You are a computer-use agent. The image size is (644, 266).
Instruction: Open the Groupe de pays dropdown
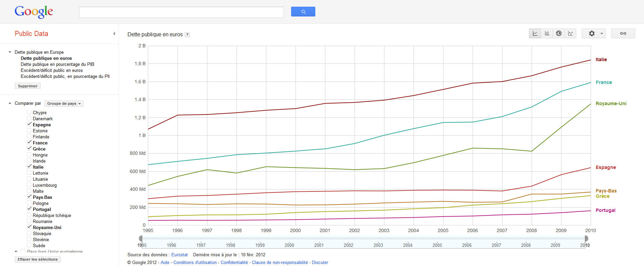pyautogui.click(x=64, y=103)
